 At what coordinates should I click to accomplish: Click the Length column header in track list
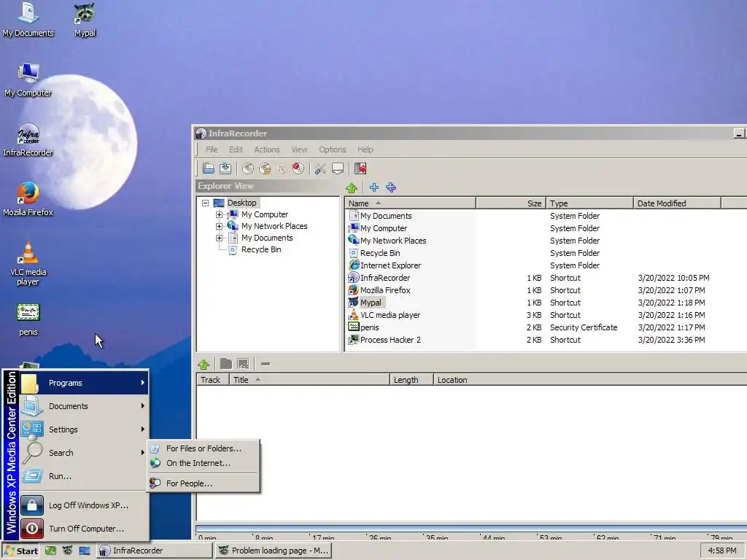coord(411,380)
